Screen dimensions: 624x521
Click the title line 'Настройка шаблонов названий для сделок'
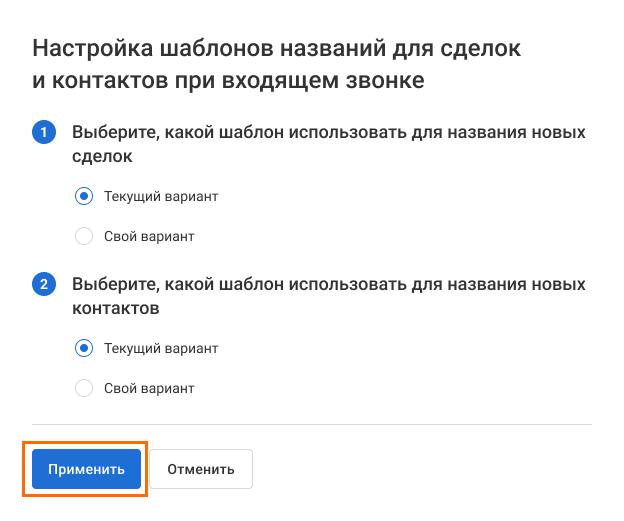click(278, 47)
